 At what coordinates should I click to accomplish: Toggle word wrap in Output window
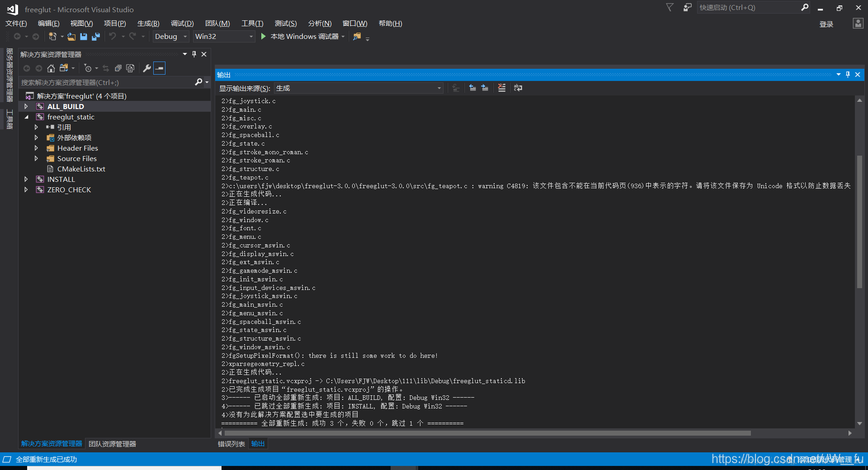click(518, 88)
